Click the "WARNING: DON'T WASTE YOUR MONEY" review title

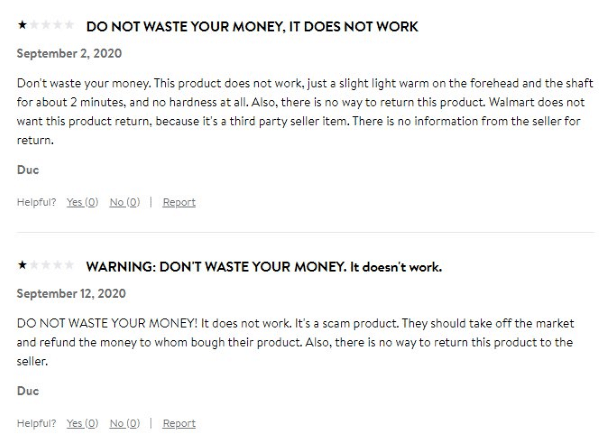[x=264, y=267]
